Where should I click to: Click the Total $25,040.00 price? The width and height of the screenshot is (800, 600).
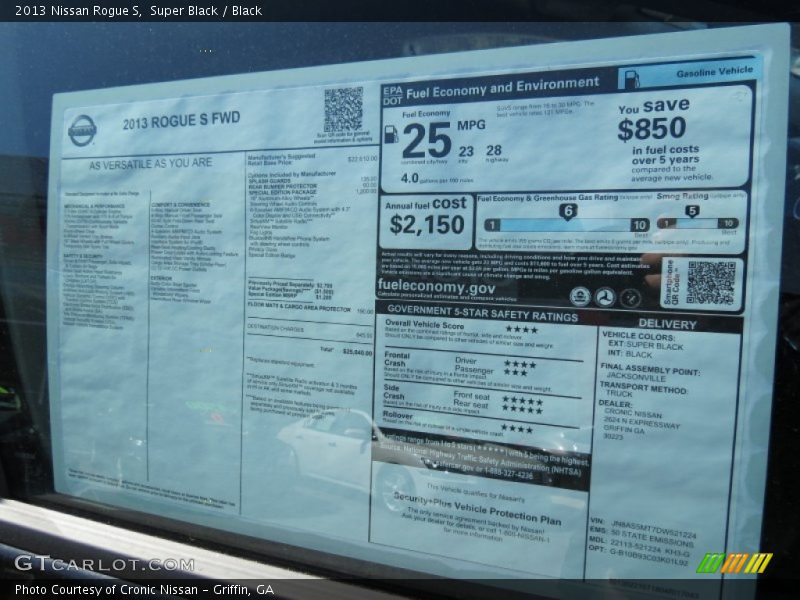coord(346,351)
